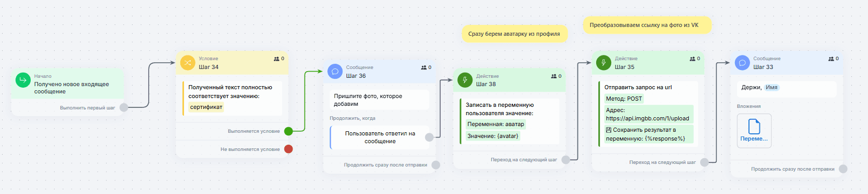Screen dimensions: 868x194
Task: Click the users counter icon on Шаг 33
Action: [831, 59]
